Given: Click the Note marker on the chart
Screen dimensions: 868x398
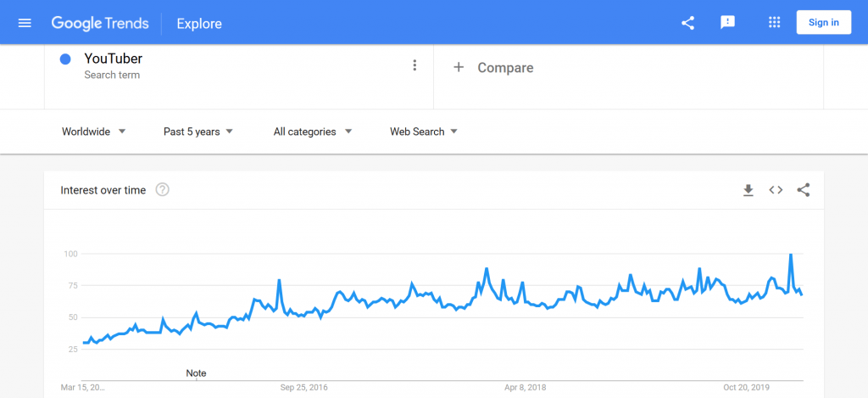Looking at the screenshot, I should (x=196, y=373).
